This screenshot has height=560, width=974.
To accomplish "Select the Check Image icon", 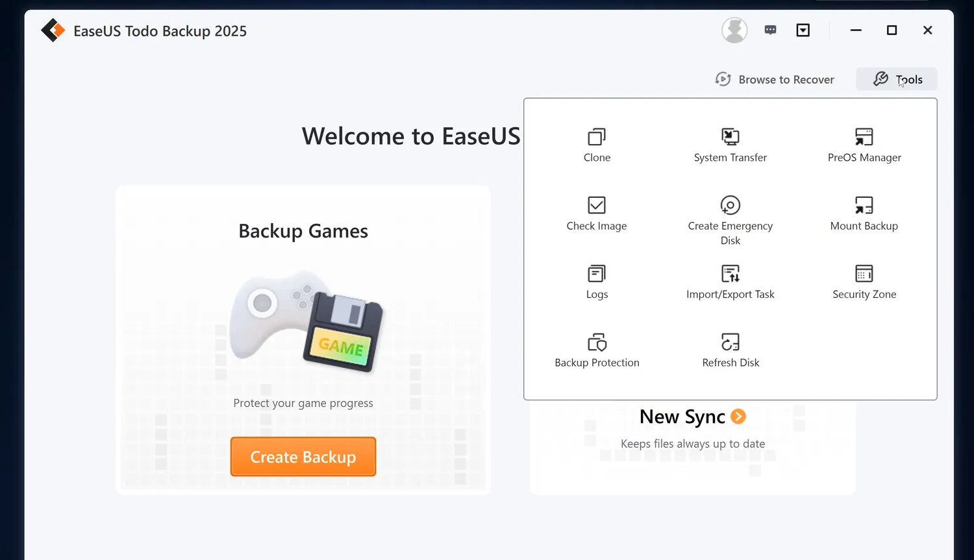I will [x=597, y=205].
